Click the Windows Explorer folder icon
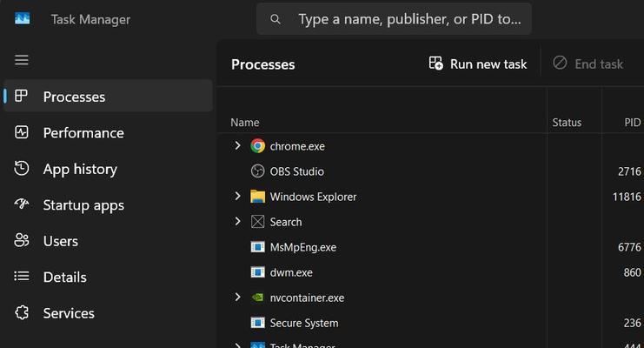Image resolution: width=644 pixels, height=348 pixels. 257,197
